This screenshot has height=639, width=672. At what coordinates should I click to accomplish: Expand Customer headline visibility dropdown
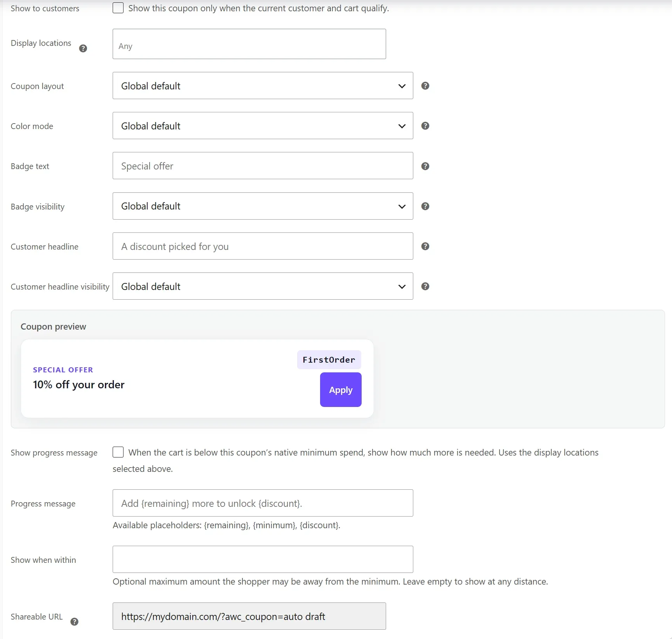(x=263, y=286)
